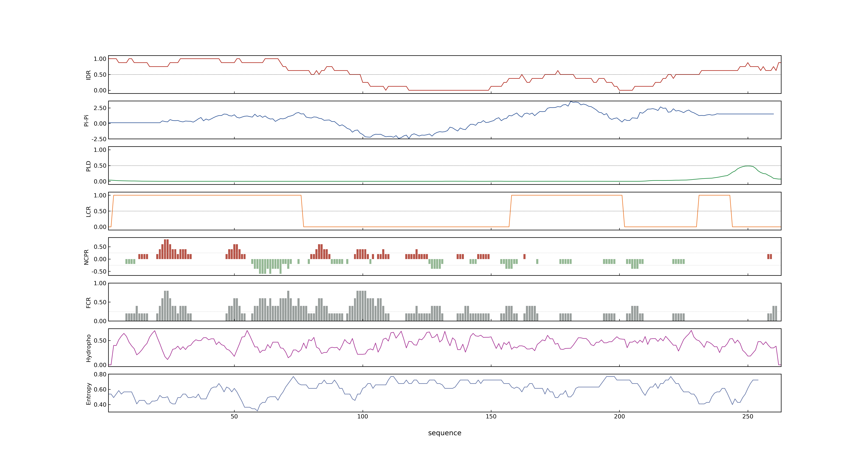Click x-axis tick label 50
The height and width of the screenshot is (463, 868).
(x=234, y=416)
